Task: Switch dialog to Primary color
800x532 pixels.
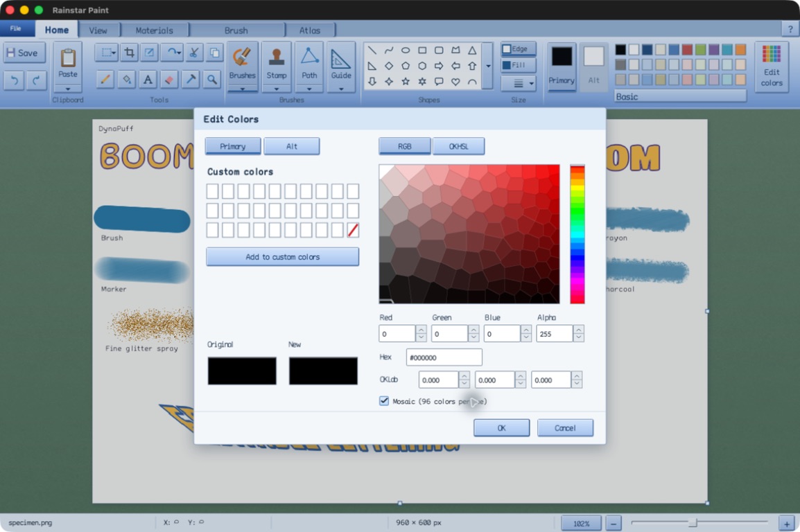Action: pyautogui.click(x=233, y=146)
